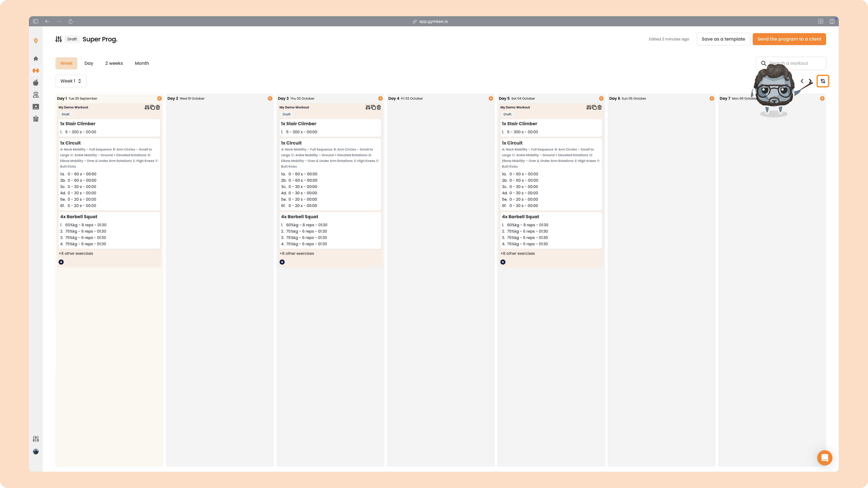This screenshot has height=488, width=868.
Task: Open the support chat bubble
Action: point(825,458)
